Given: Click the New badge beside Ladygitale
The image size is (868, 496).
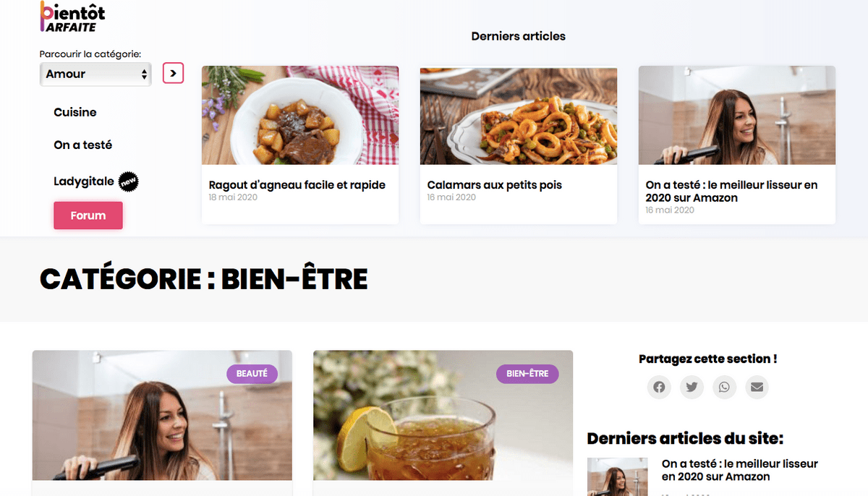Looking at the screenshot, I should [x=128, y=182].
